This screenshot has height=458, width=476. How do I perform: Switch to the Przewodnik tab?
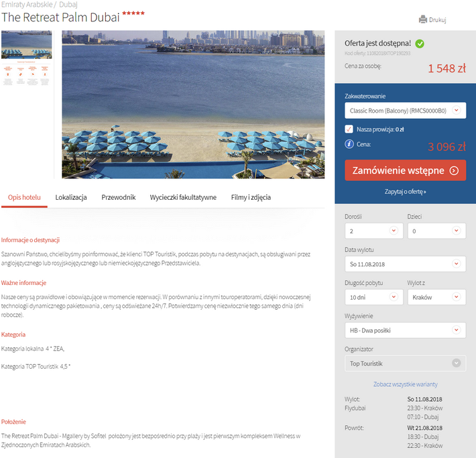click(x=119, y=197)
